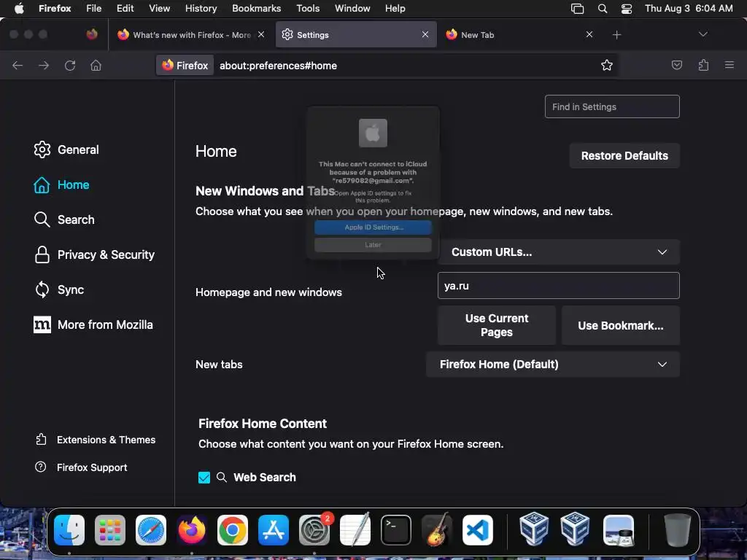Open Sync settings in the sidebar
Viewport: 747px width, 560px height.
(59, 289)
